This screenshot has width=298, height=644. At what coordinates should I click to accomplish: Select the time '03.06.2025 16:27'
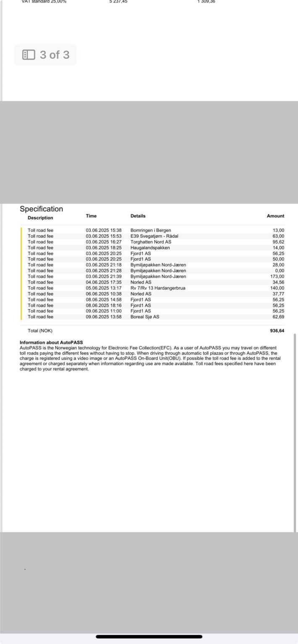104,242
